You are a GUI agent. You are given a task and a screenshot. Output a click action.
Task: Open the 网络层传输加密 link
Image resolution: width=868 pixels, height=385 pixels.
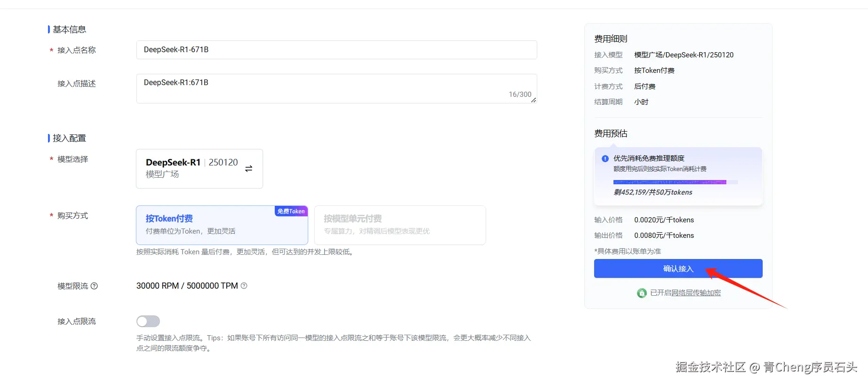696,293
